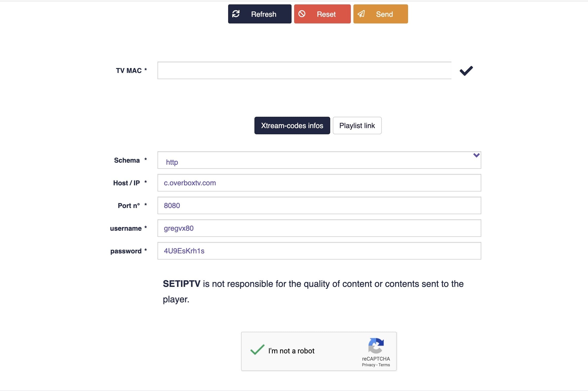Click the Port n° field
This screenshot has height=391, width=588.
(x=319, y=205)
